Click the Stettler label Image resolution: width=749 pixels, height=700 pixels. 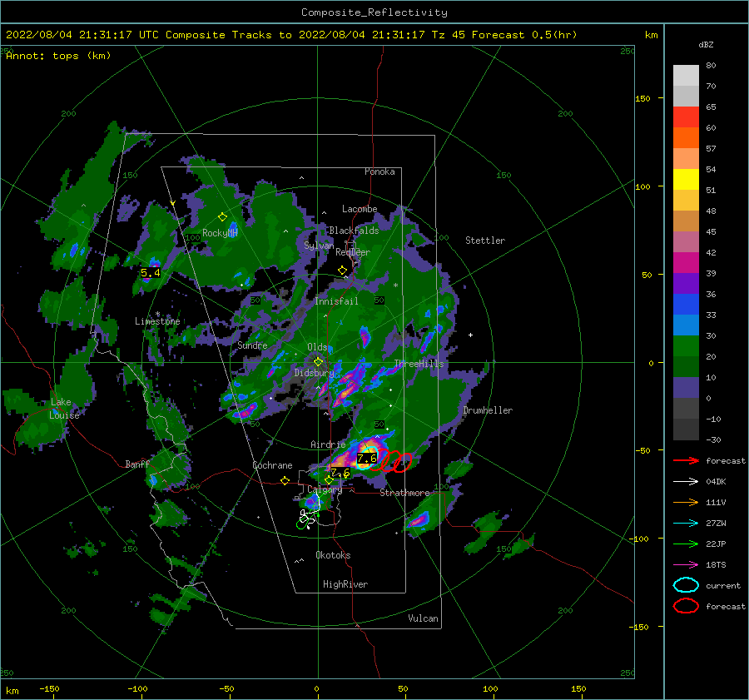click(x=485, y=241)
